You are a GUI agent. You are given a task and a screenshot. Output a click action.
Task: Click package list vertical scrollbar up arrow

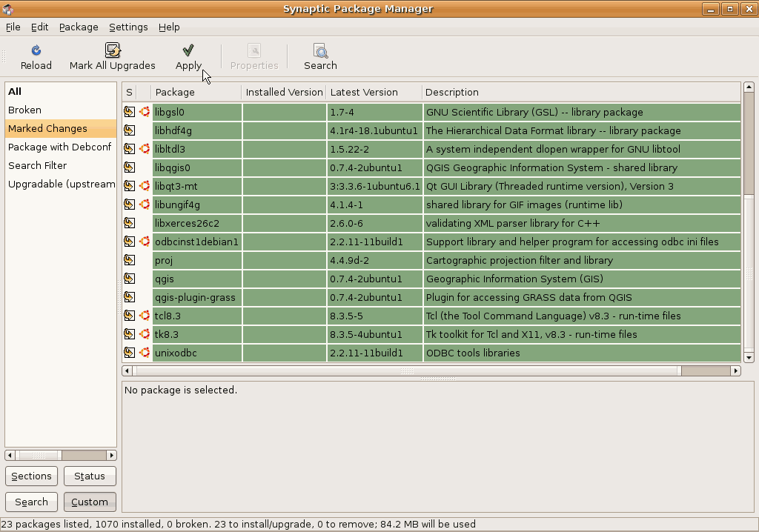point(749,87)
